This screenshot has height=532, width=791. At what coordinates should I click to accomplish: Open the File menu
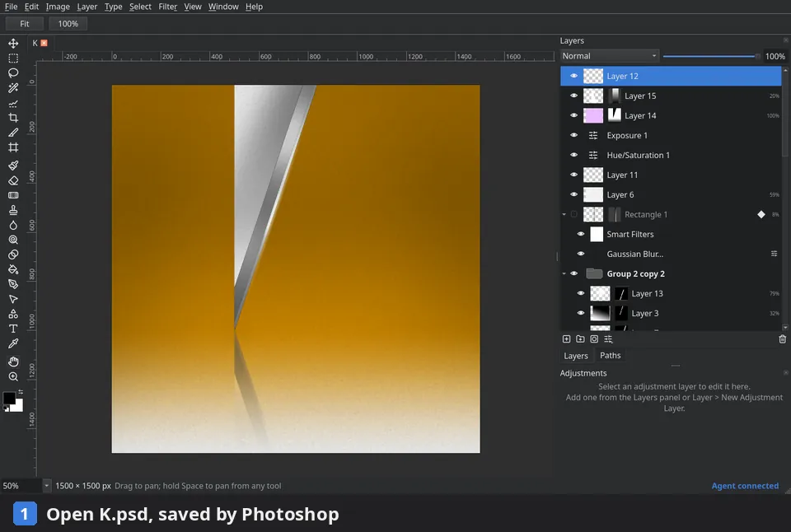coord(11,7)
